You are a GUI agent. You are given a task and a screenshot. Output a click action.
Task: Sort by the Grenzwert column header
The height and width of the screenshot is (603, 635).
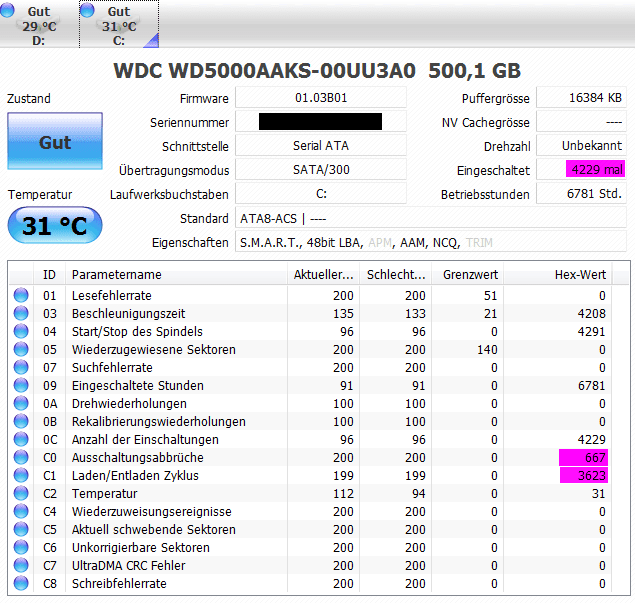468,275
